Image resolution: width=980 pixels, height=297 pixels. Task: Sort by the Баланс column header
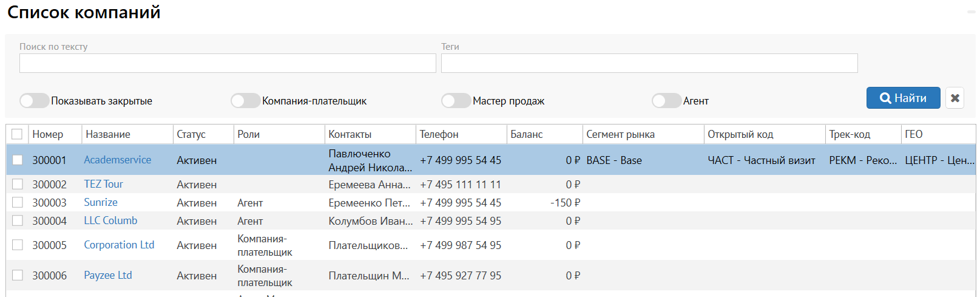pos(527,134)
